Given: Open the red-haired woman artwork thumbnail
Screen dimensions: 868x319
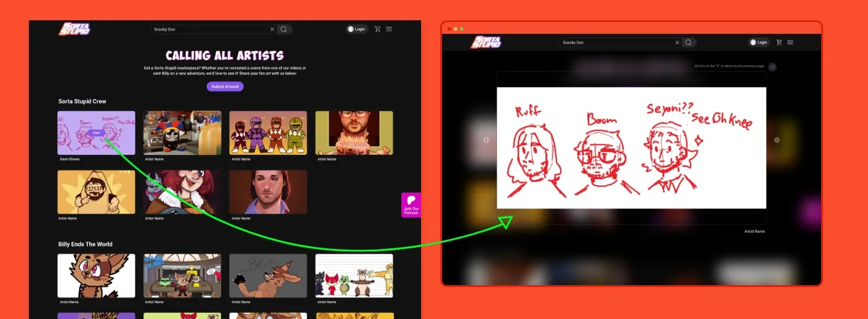Looking at the screenshot, I should click(182, 192).
